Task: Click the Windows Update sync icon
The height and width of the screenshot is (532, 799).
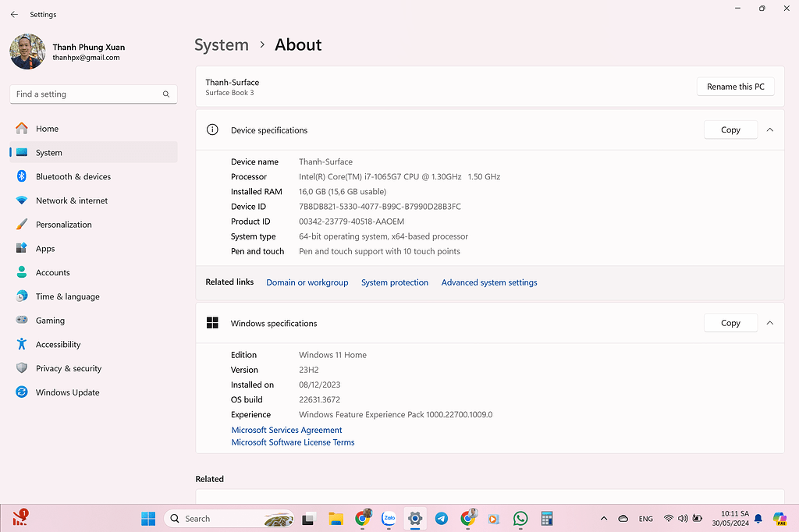Action: pos(21,392)
